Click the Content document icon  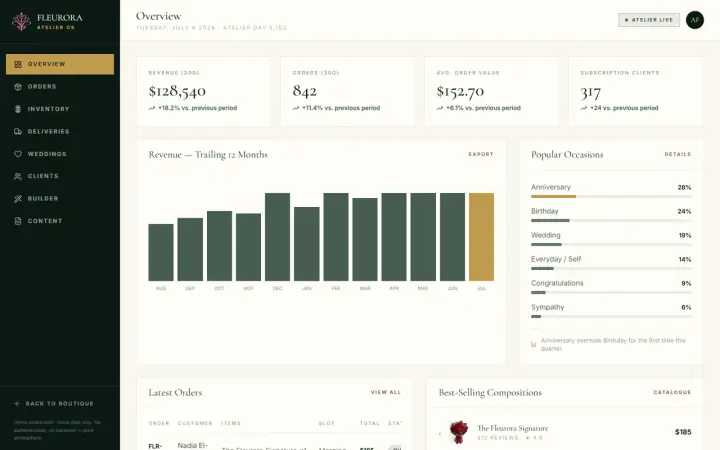(x=18, y=221)
